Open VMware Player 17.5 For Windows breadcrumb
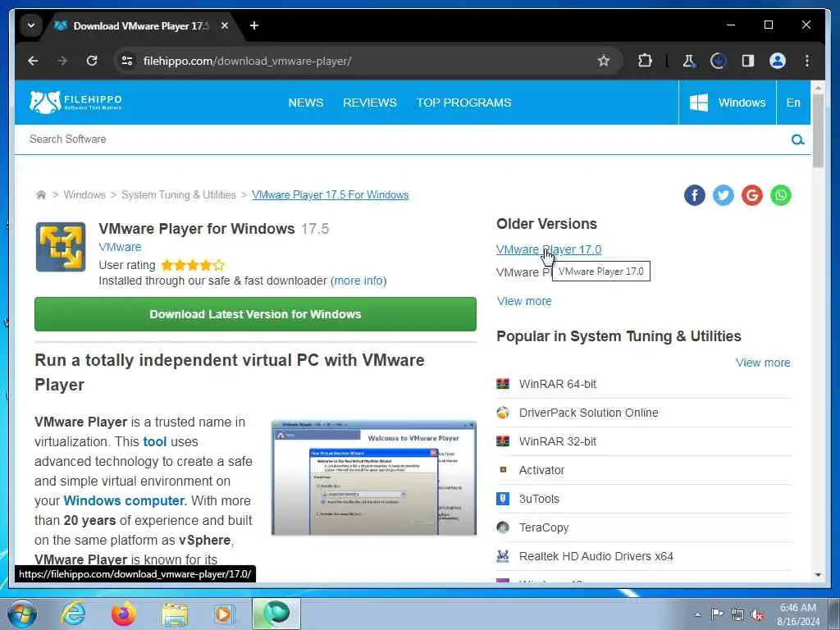This screenshot has height=630, width=840. [x=330, y=195]
